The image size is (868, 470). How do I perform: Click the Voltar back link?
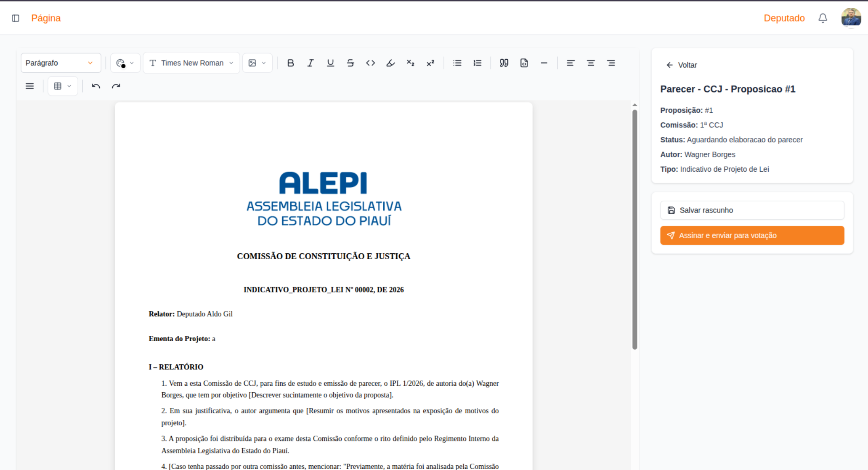[682, 65]
